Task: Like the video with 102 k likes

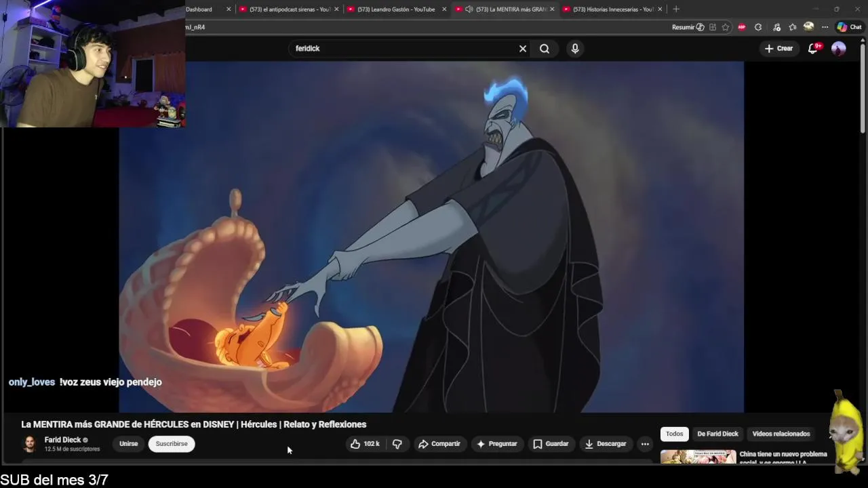Action: (x=364, y=444)
